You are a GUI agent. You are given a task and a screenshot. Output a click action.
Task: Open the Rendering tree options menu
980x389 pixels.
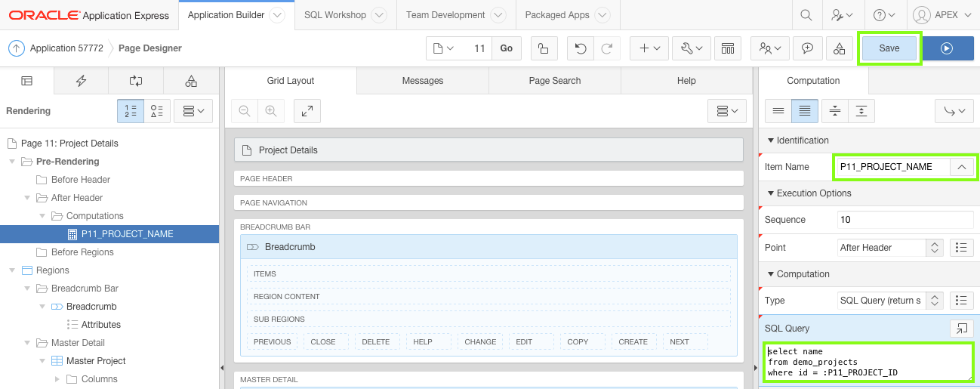[x=193, y=111]
